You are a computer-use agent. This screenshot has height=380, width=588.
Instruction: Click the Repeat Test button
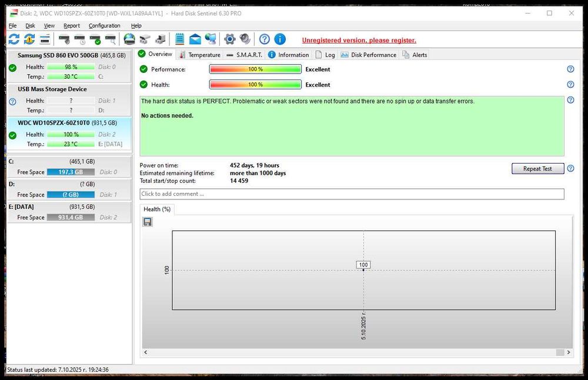click(538, 168)
